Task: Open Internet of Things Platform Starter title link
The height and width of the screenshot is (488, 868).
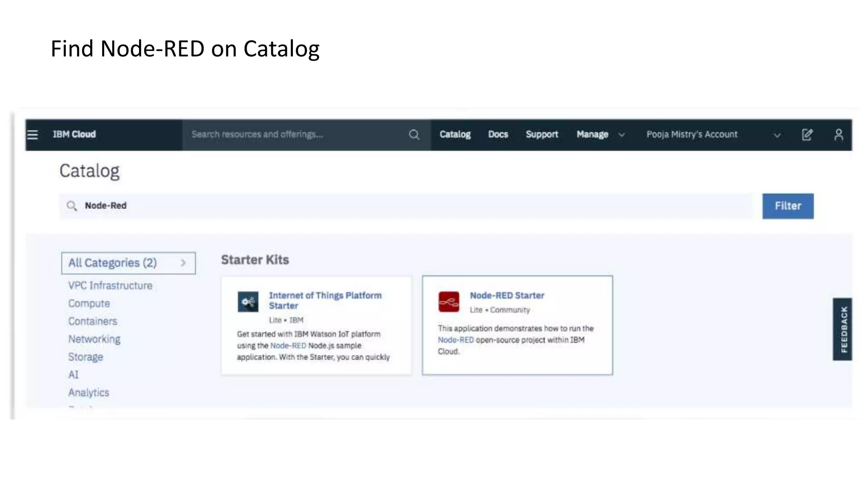Action: pyautogui.click(x=325, y=300)
